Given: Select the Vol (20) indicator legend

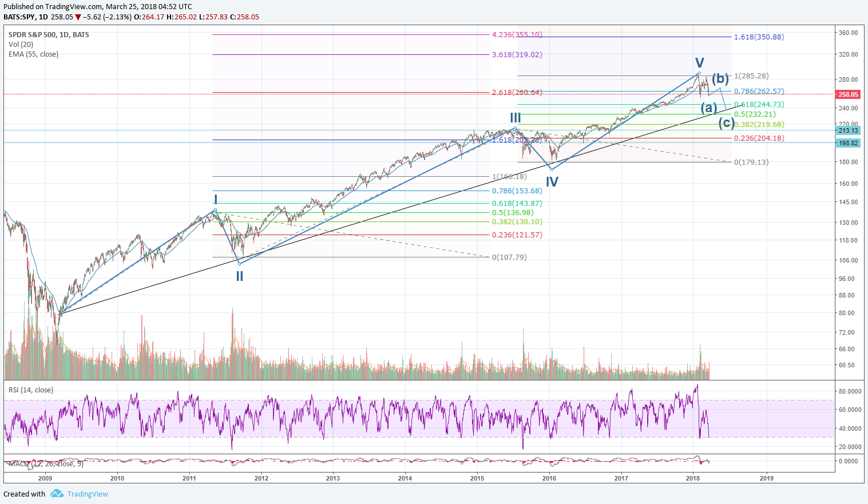Looking at the screenshot, I should coord(21,45).
